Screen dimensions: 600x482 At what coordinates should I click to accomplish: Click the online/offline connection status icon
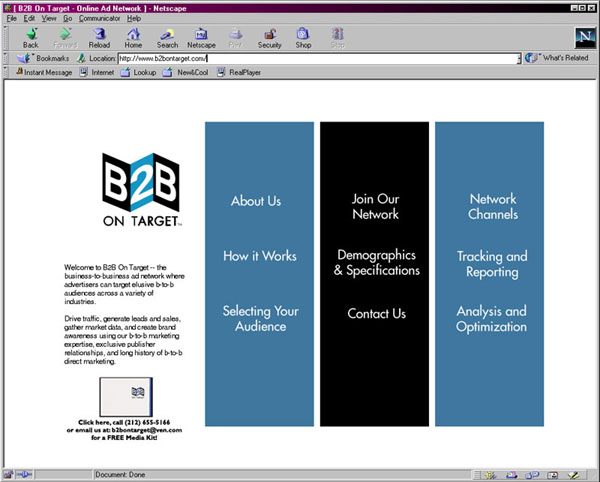24,475
